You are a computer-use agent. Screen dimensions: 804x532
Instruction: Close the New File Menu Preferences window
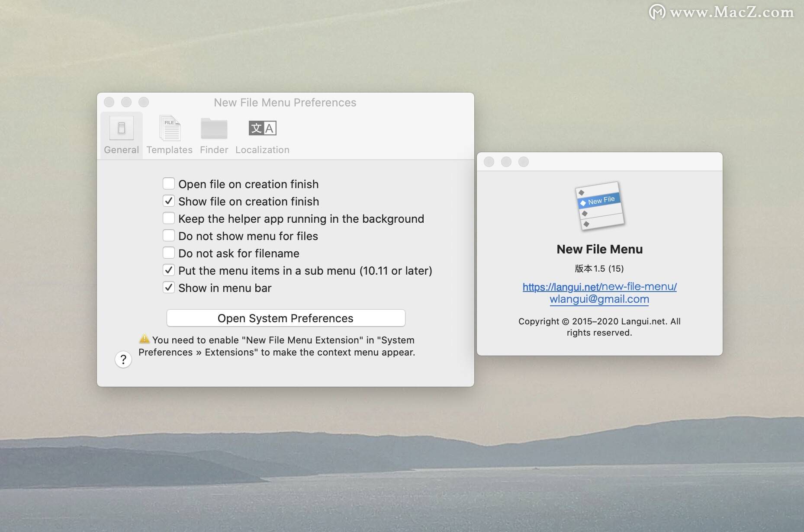pos(109,102)
